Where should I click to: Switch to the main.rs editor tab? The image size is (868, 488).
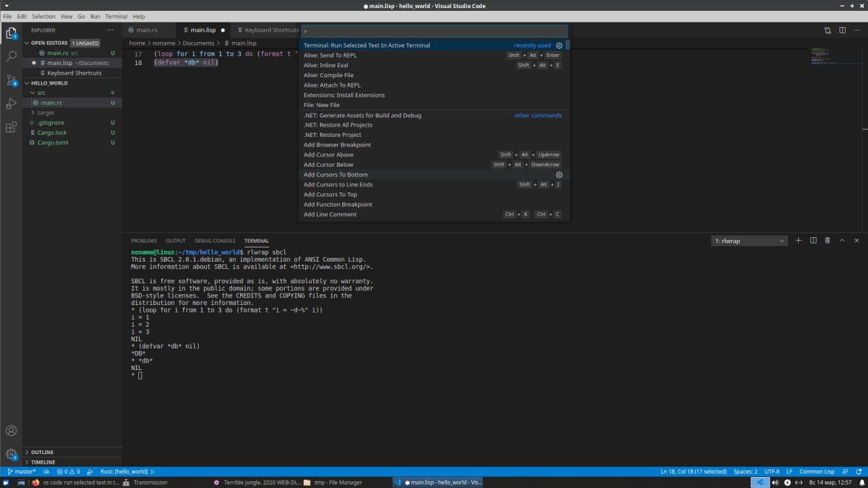147,30
